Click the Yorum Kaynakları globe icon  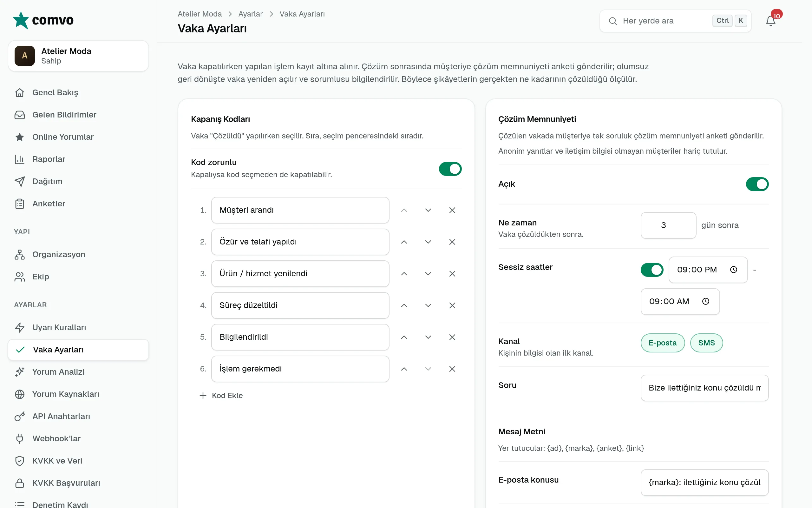(x=20, y=394)
